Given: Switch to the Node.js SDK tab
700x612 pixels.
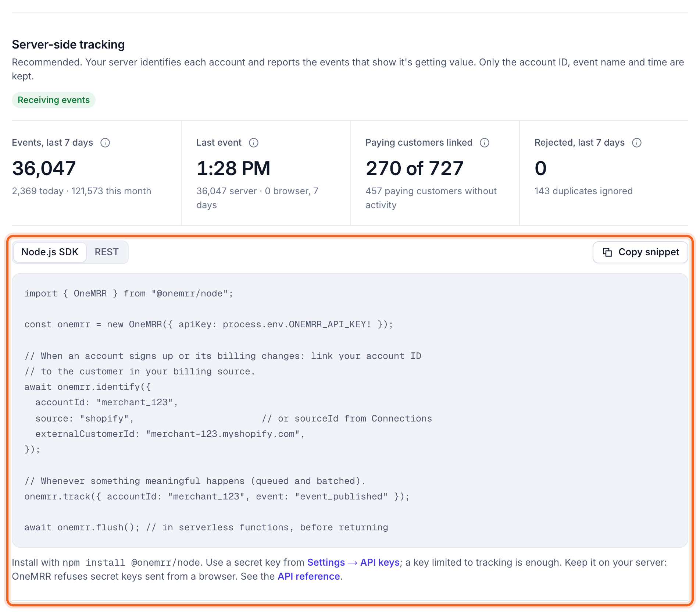Looking at the screenshot, I should [x=50, y=252].
